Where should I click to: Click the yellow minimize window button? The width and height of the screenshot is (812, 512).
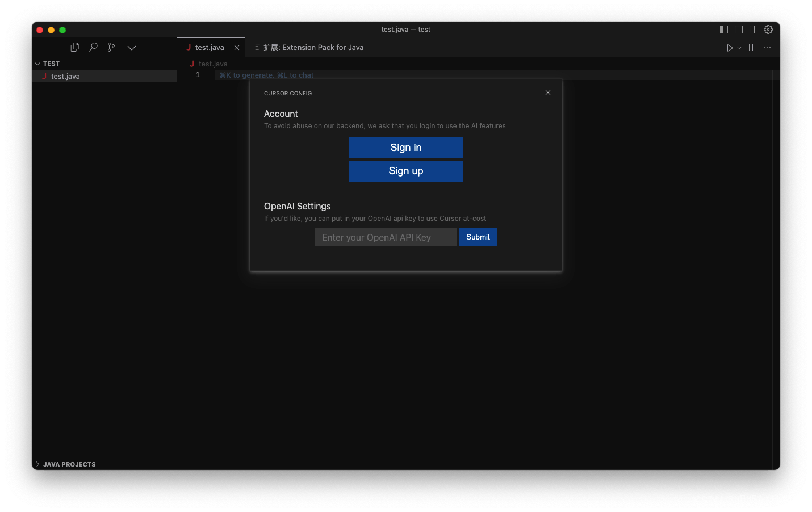tap(51, 30)
